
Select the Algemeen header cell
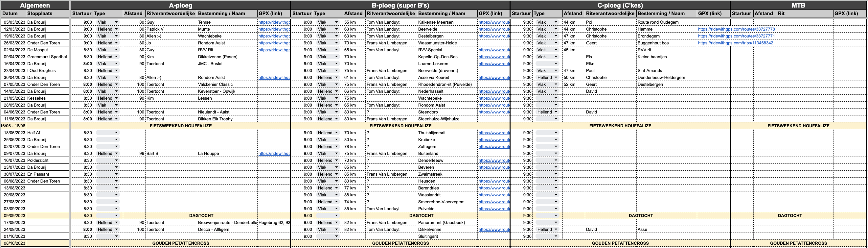coord(35,5)
